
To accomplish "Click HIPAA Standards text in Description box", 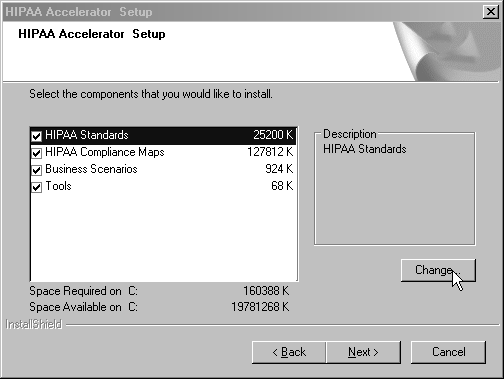I will (365, 149).
